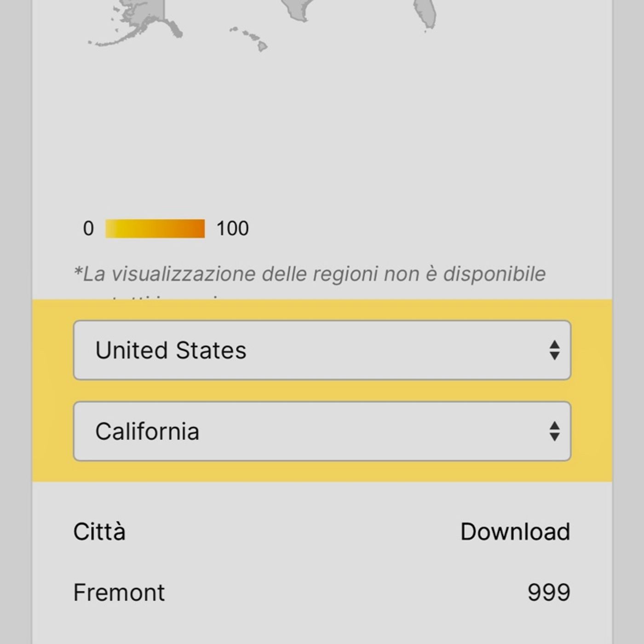This screenshot has height=644, width=644.
Task: Select the Fremont city row
Action: click(x=119, y=592)
